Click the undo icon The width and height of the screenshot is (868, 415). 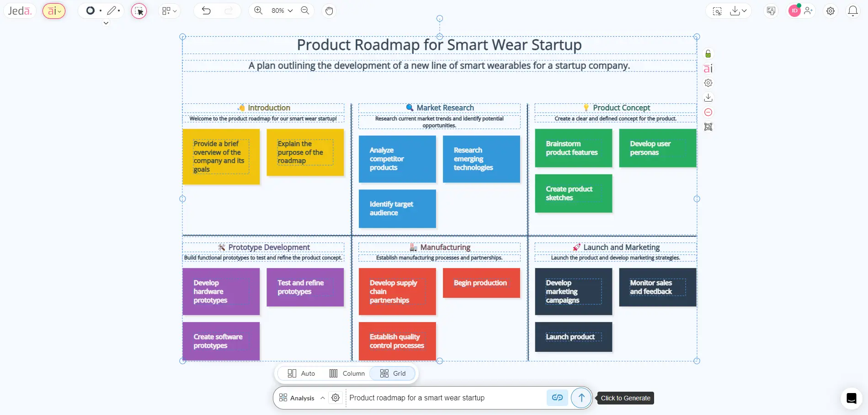coord(206,11)
